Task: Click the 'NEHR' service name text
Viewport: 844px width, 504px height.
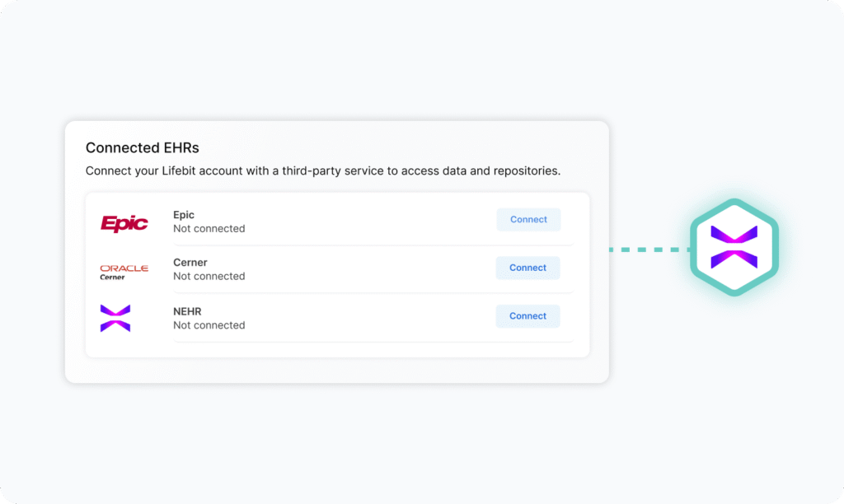Action: pyautogui.click(x=187, y=311)
